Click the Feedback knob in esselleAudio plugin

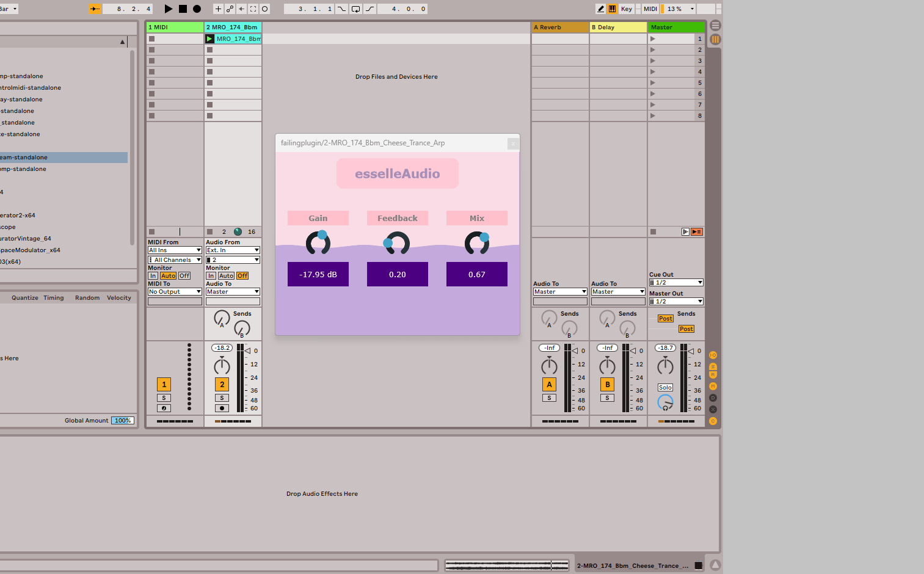point(398,243)
